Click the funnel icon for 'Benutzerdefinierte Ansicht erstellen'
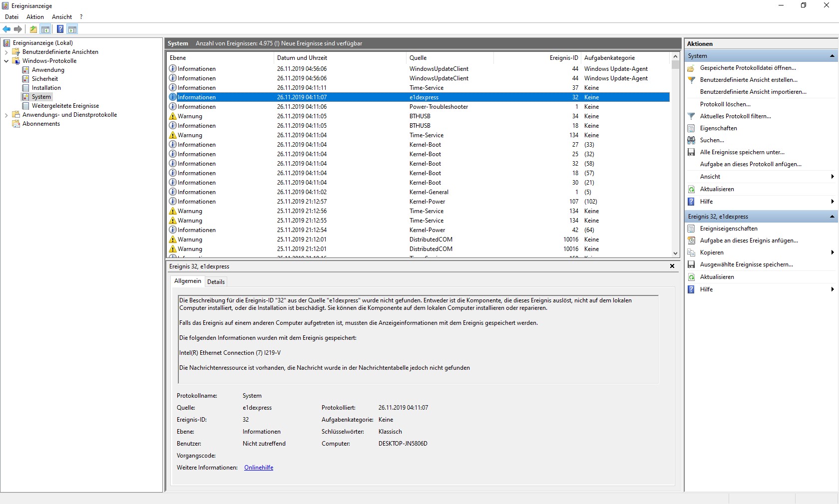Screen dimensions: 839x504 [691, 80]
